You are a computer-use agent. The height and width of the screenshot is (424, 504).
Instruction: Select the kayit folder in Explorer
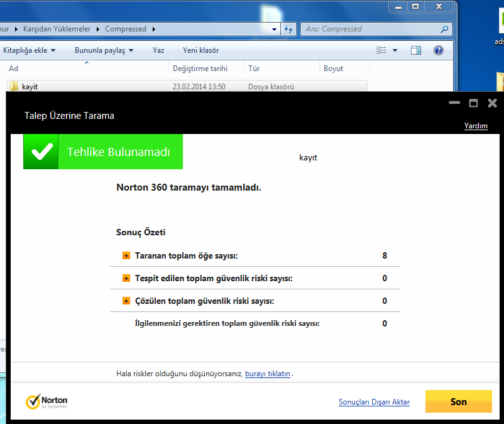tap(187, 86)
